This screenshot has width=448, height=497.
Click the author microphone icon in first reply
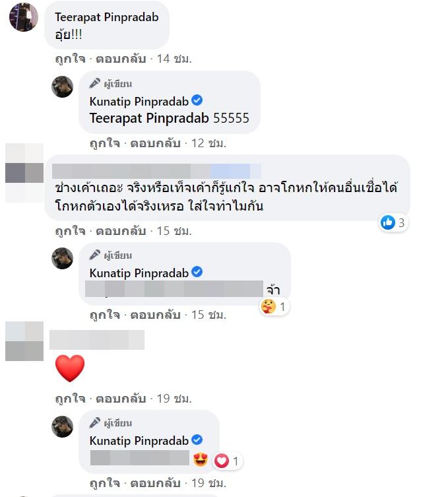click(94, 83)
